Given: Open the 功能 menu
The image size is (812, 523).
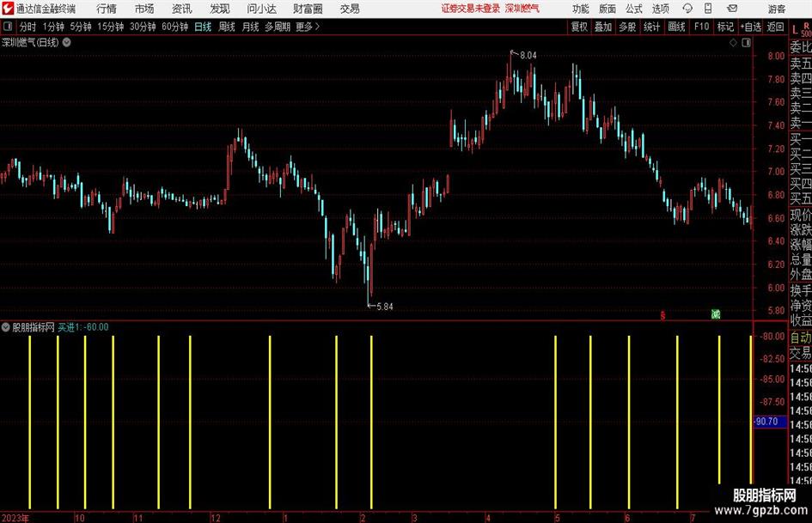Looking at the screenshot, I should click(x=581, y=9).
